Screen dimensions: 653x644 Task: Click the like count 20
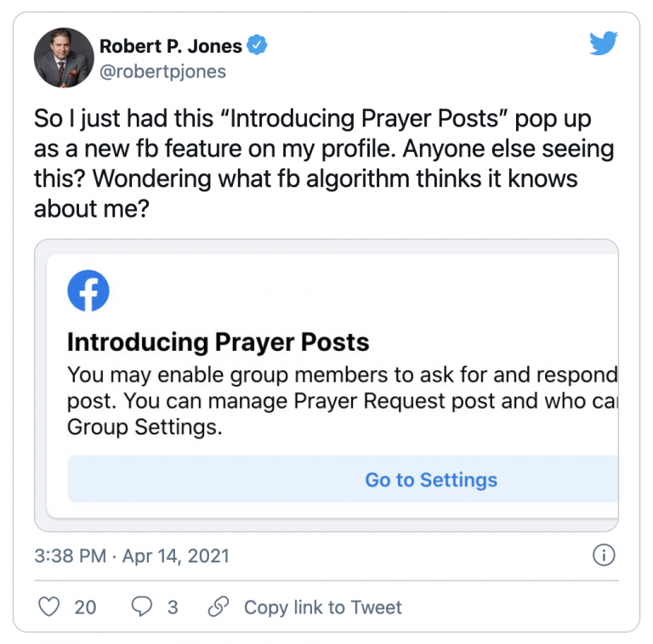pos(85,607)
